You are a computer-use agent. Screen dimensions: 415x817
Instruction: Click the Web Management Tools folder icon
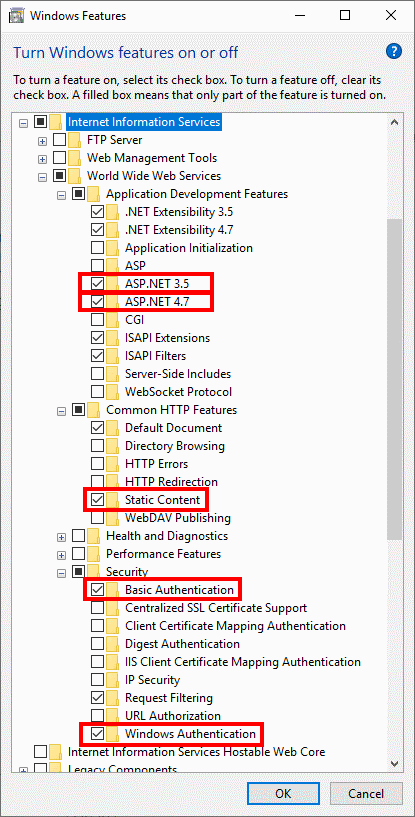click(x=75, y=158)
